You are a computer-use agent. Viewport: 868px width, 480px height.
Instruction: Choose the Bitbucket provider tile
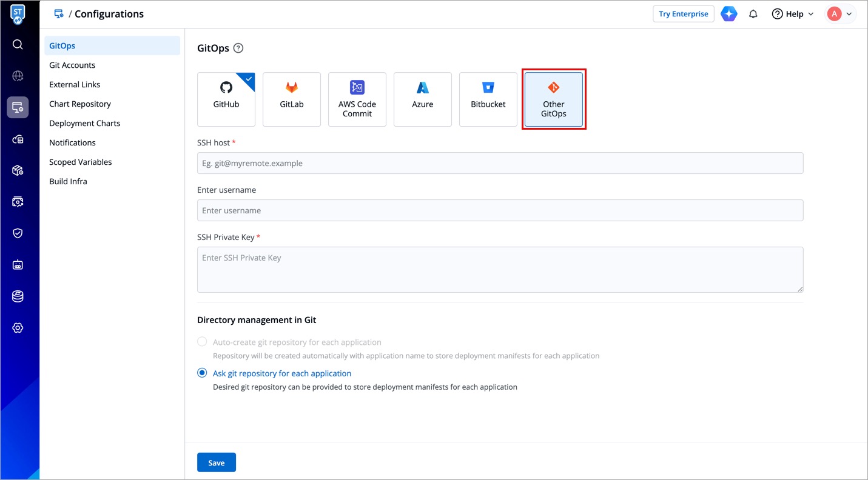(x=488, y=99)
